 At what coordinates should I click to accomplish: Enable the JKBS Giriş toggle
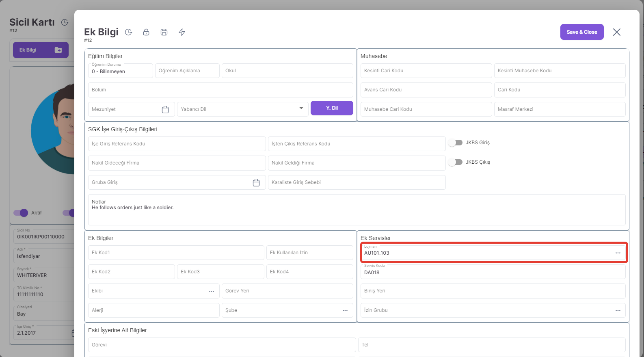tap(455, 143)
